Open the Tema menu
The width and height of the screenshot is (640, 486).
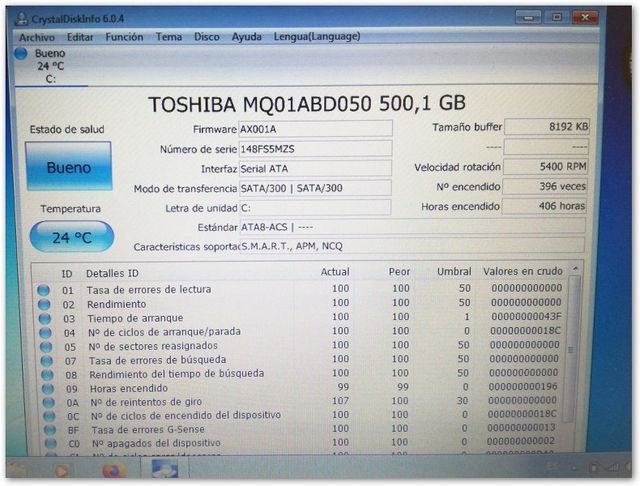tap(169, 37)
